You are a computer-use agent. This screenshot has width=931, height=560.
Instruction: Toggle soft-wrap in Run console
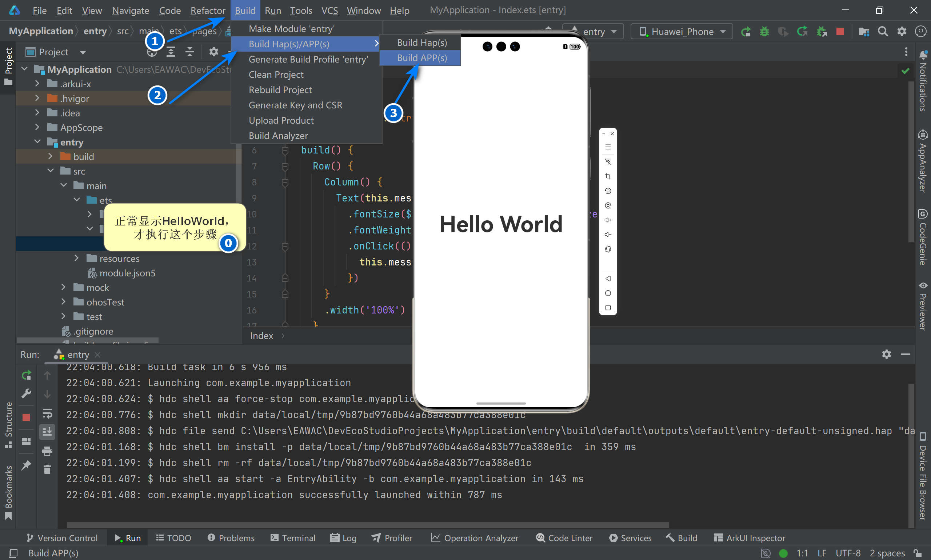click(47, 413)
